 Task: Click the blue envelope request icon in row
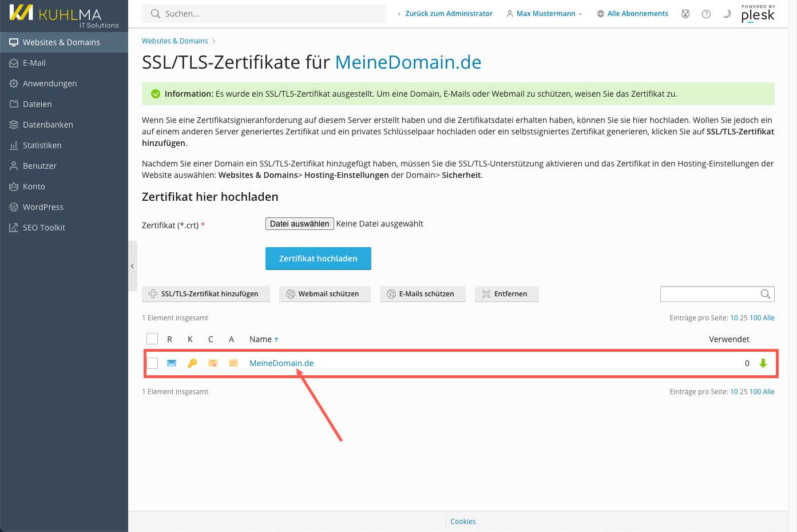coord(172,363)
